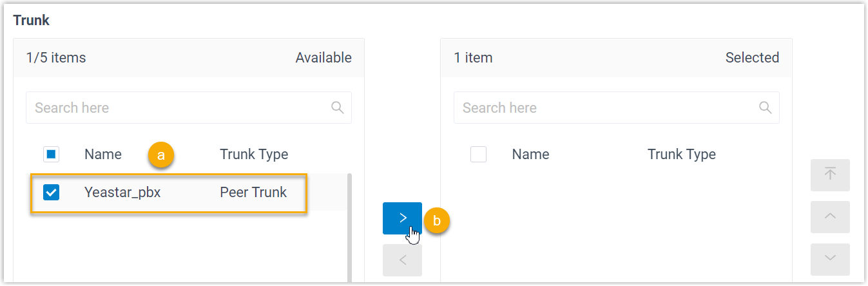Click the move-left arrow button
Viewport: 868px width, 286px height.
click(x=402, y=260)
